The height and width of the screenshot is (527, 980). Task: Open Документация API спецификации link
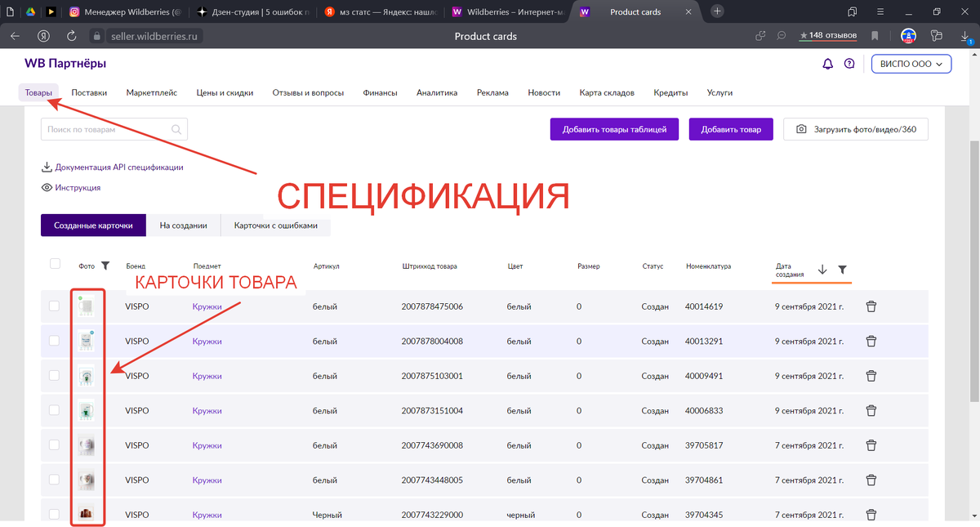112,167
